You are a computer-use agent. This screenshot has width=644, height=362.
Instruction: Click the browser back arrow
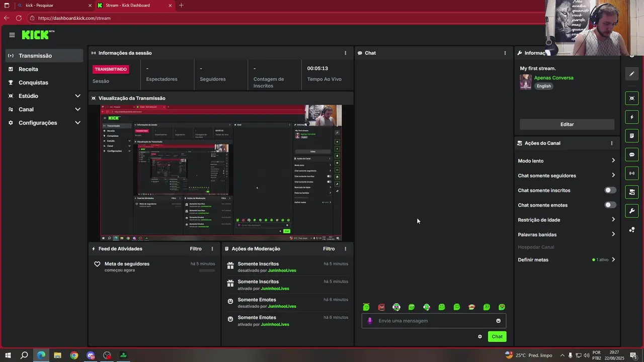6,18
